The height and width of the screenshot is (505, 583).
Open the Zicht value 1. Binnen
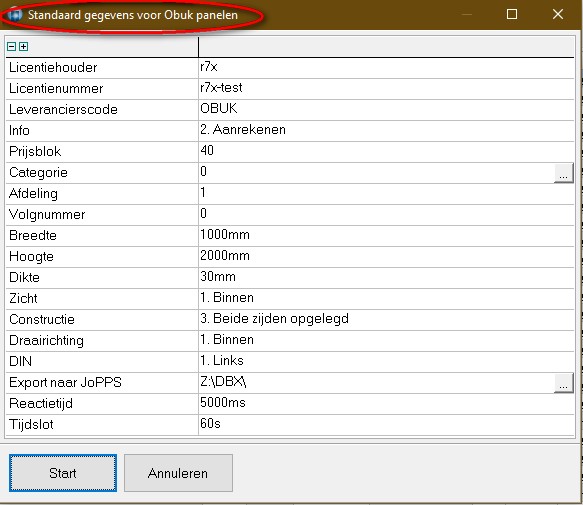[386, 299]
